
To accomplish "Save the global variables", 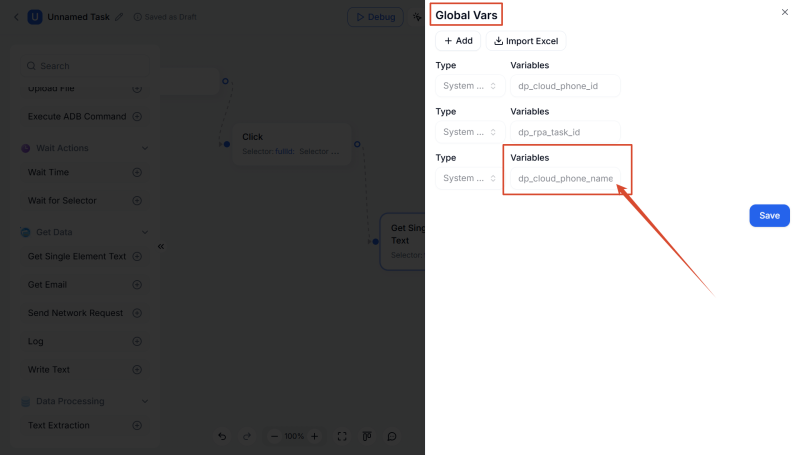I will pyautogui.click(x=769, y=216).
